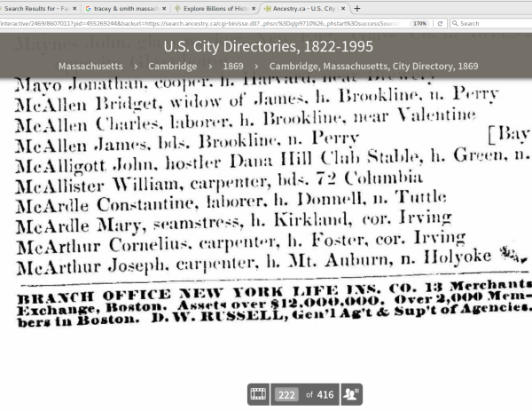
Task: Select the 'Ancestry.ca - U.S. City' tab
Action: tap(300, 8)
